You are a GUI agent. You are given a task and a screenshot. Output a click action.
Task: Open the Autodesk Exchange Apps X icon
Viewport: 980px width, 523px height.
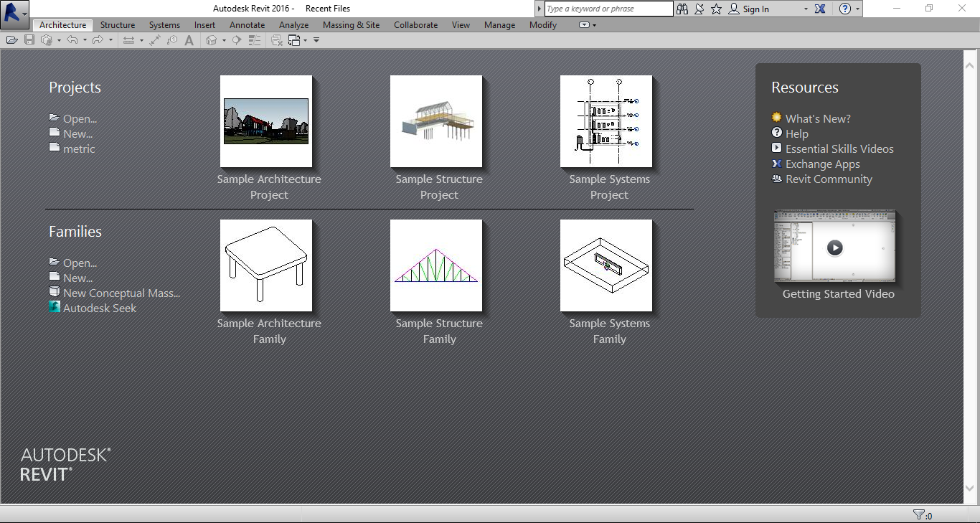pyautogui.click(x=821, y=9)
